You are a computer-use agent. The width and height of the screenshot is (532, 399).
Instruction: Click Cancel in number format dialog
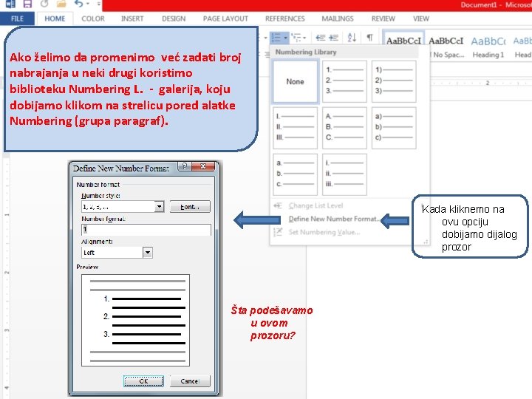point(190,381)
